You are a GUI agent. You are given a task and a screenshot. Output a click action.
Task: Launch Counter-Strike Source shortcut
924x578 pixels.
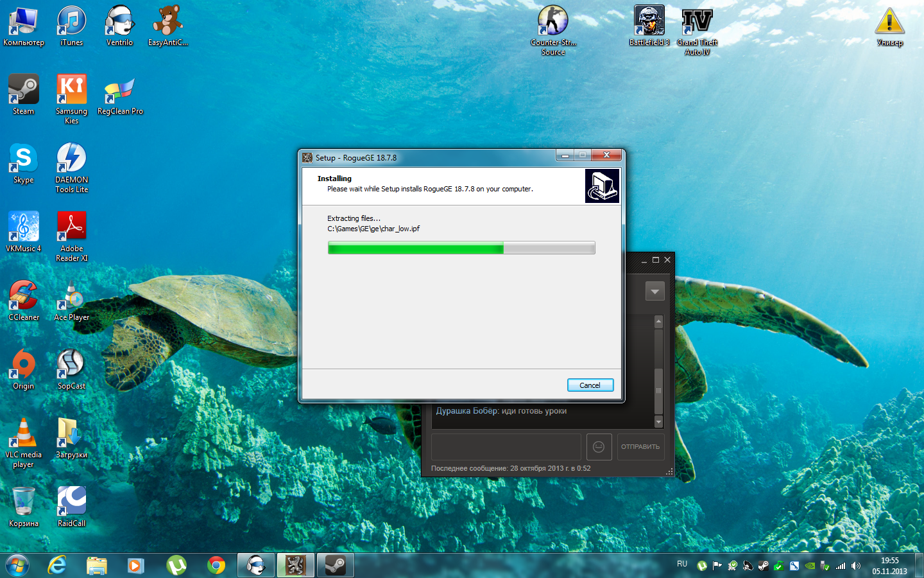[x=553, y=31]
